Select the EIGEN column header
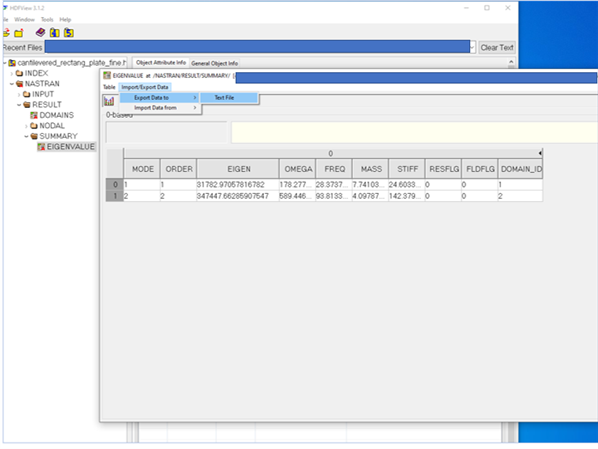 239,169
